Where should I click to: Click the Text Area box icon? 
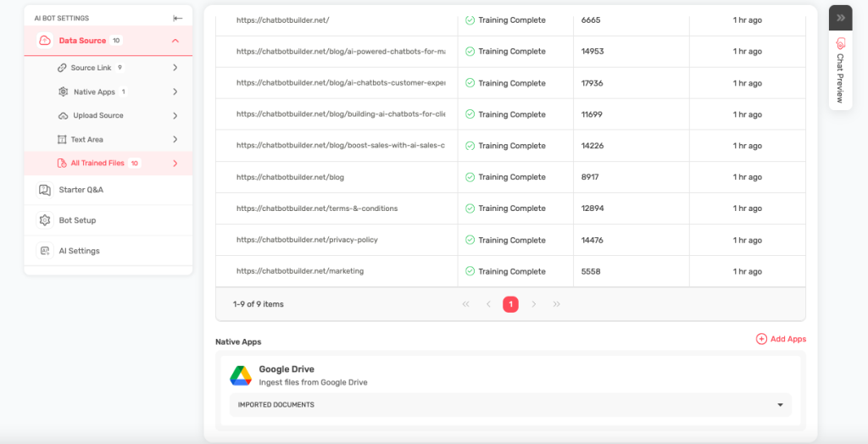pyautogui.click(x=62, y=140)
